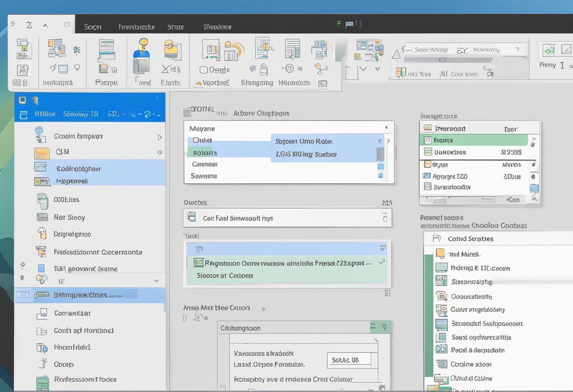Open the dropdown chevron below the ribbon chart icon

click(x=363, y=69)
